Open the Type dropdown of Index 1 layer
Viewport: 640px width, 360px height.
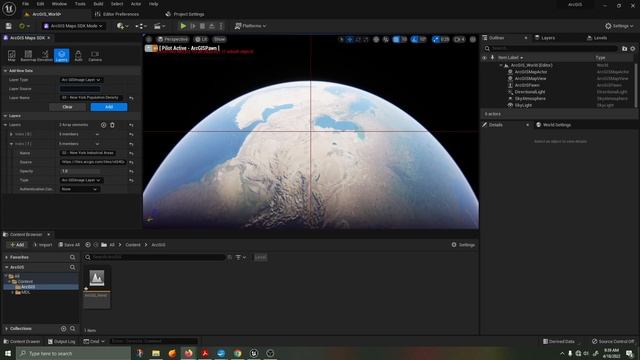(x=81, y=180)
